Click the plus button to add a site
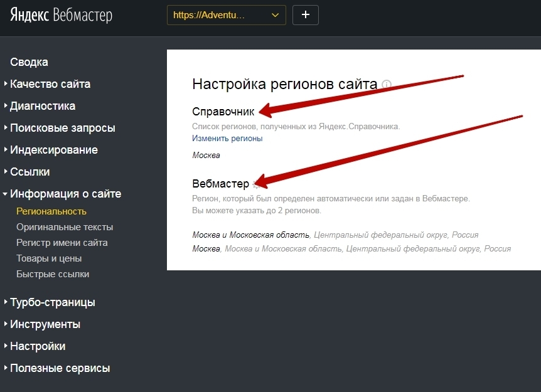This screenshot has height=392, width=541. (x=306, y=15)
